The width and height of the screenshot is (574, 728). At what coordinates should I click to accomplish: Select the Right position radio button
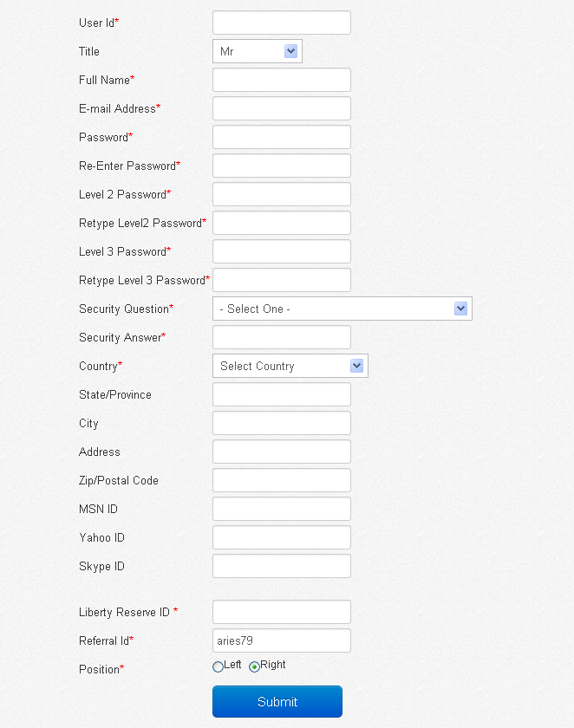pos(254,666)
